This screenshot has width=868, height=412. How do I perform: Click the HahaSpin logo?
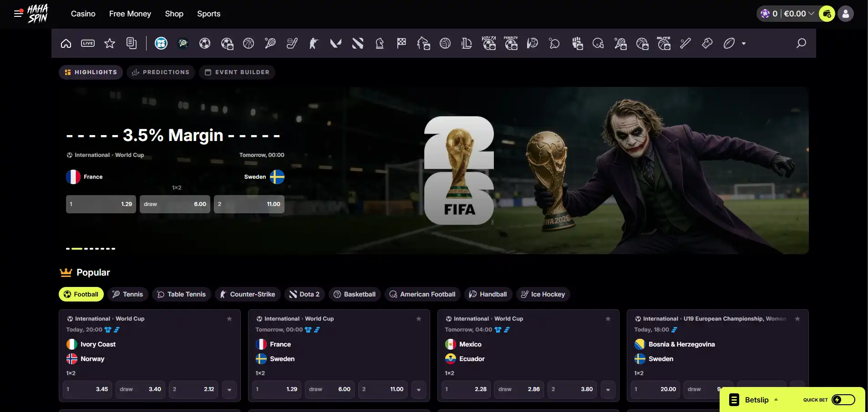pyautogui.click(x=38, y=14)
